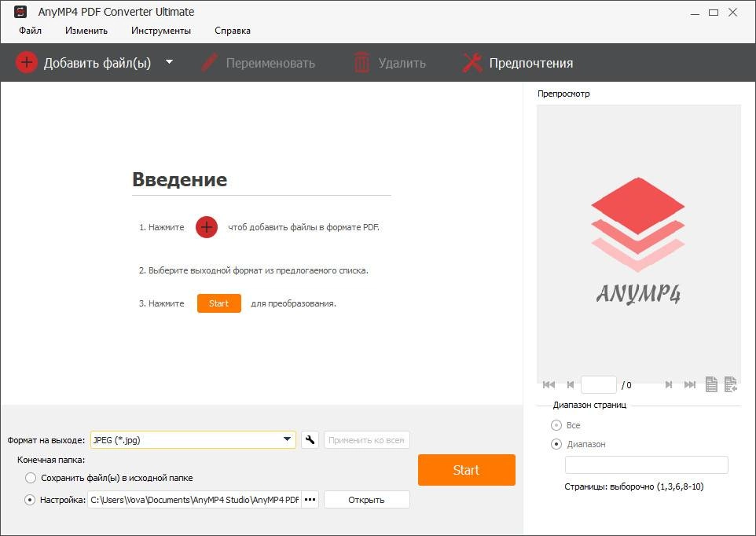This screenshot has height=536, width=756.
Task: Open the Файл menu
Action: (x=31, y=31)
